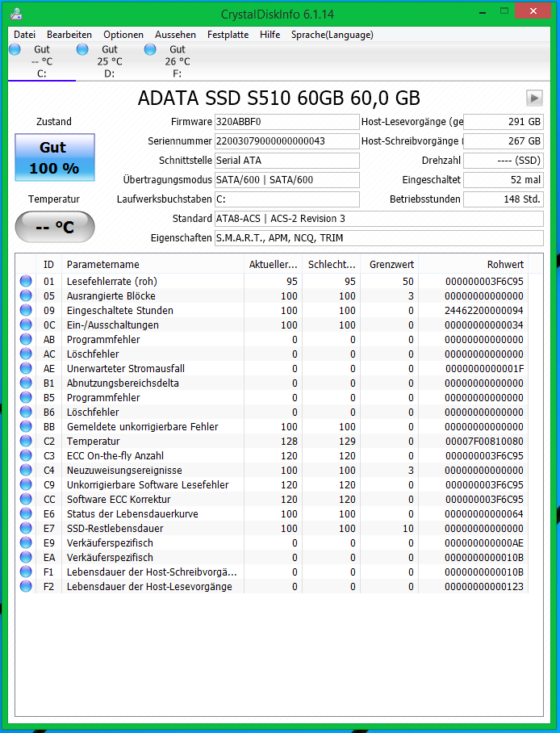
Task: Click the Schlecht... column header
Action: (332, 265)
